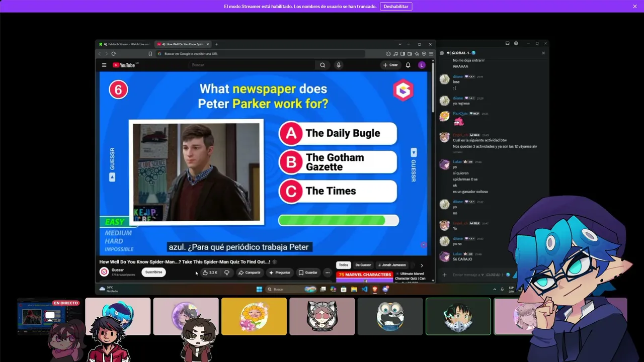Click Deshabilitar in the Streamer mode banner
Image resolution: width=644 pixels, height=362 pixels.
396,7
